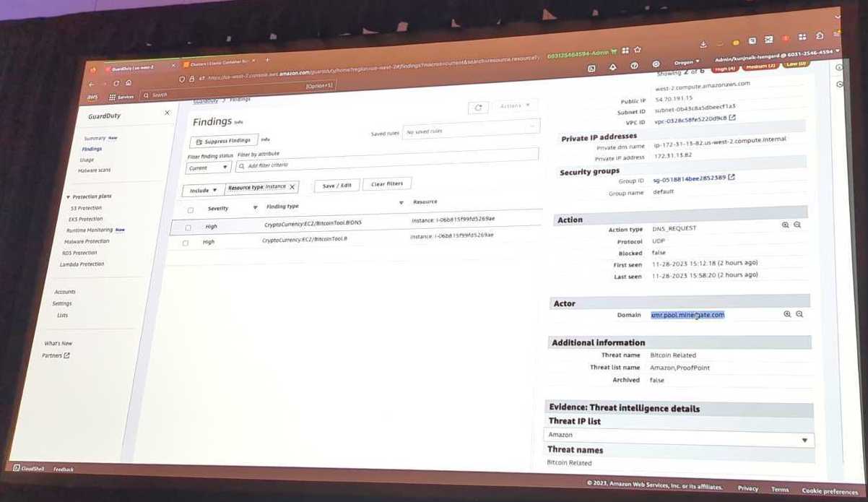Open EKS Protection page
868x502 pixels.
pyautogui.click(x=86, y=219)
